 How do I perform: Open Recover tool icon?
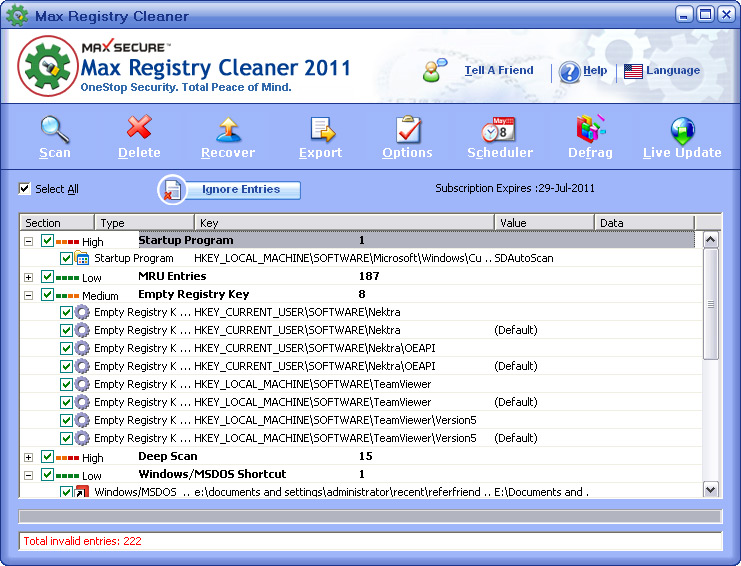228,129
